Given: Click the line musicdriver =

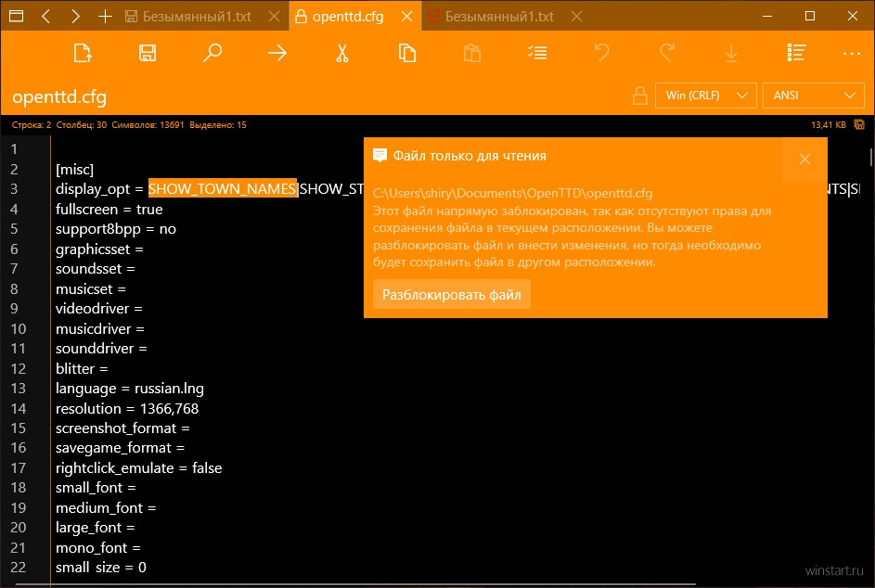Looking at the screenshot, I should click(x=100, y=328).
